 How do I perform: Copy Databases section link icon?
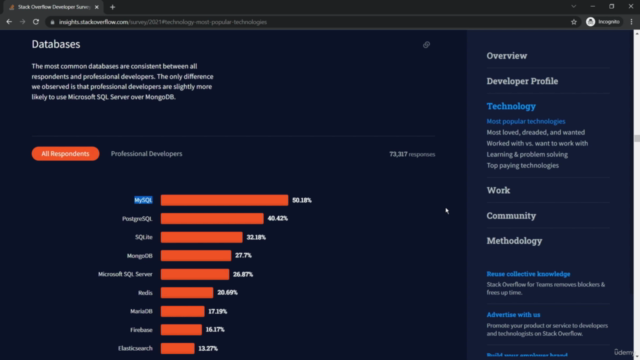[426, 45]
